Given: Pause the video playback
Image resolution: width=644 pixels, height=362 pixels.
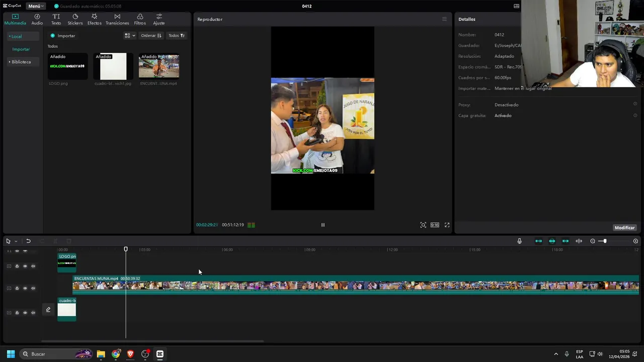Looking at the screenshot, I should (323, 225).
